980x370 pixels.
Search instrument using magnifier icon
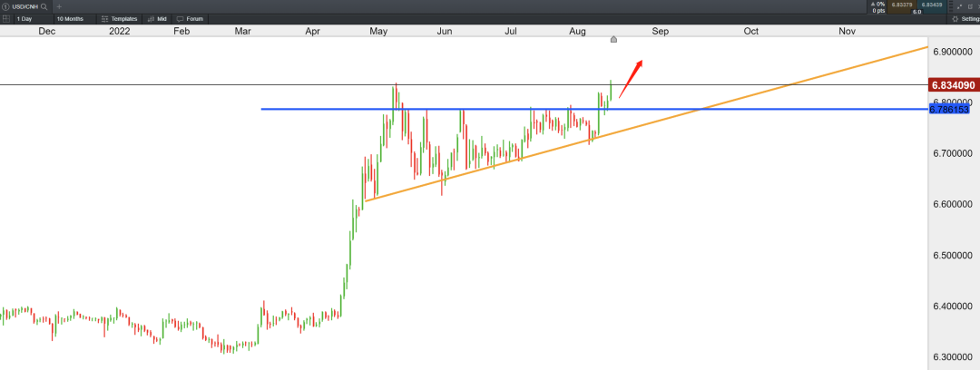click(x=45, y=6)
